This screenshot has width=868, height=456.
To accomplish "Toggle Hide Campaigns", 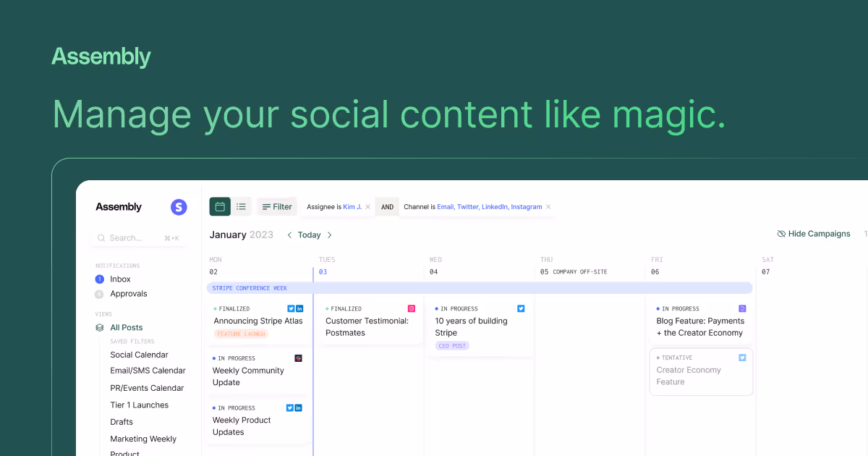I will point(814,234).
